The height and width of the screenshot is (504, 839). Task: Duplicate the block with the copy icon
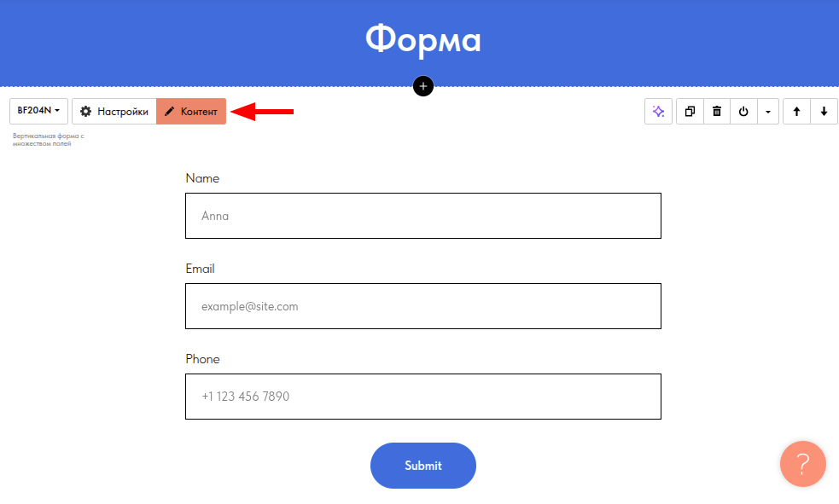point(690,112)
